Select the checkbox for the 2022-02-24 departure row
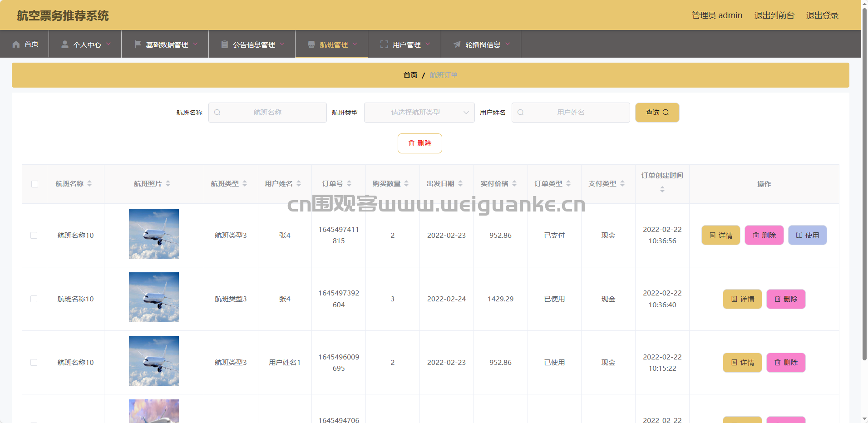Viewport: 868px width, 423px height. [x=34, y=299]
